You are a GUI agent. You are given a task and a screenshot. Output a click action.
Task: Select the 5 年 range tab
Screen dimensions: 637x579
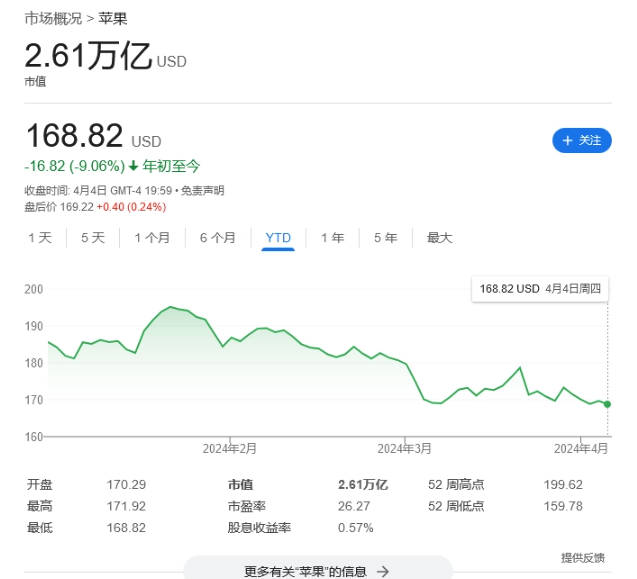pos(386,238)
